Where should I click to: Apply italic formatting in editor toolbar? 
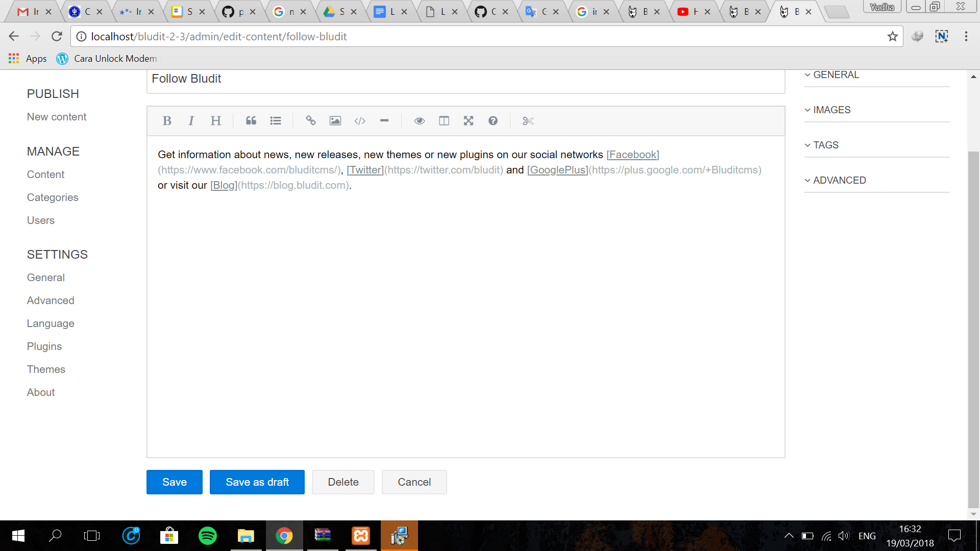[191, 121]
